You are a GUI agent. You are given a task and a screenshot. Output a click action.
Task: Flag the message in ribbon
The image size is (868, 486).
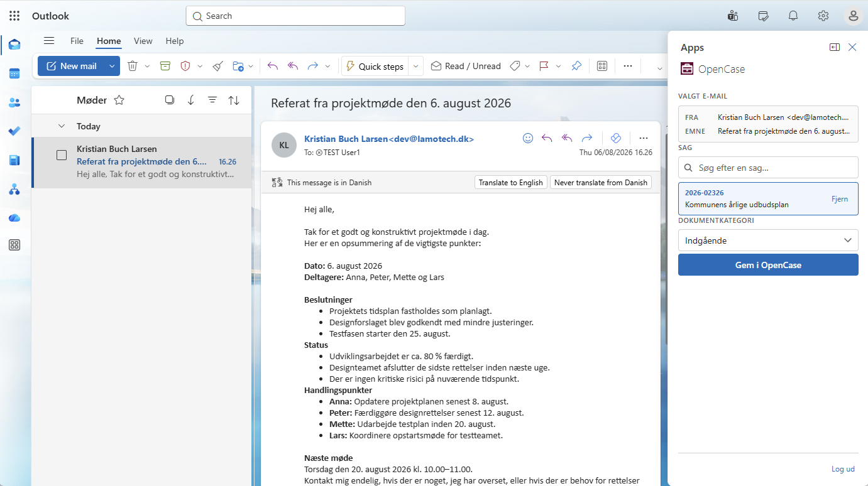[544, 66]
